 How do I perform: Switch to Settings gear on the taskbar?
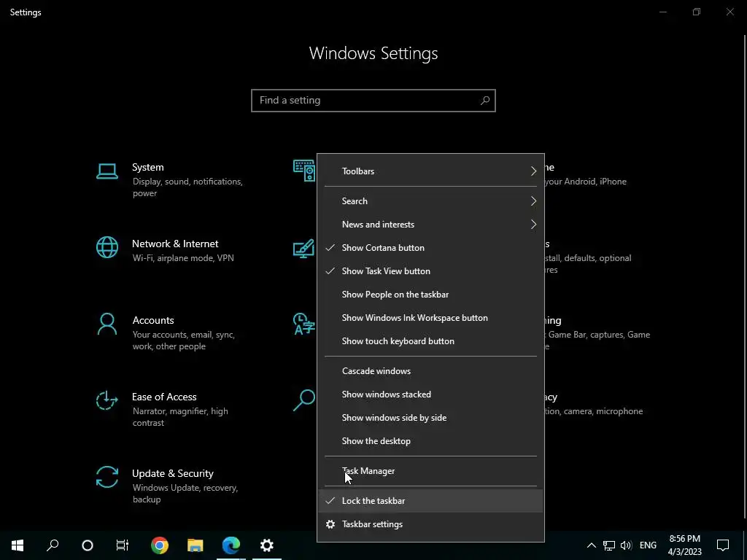tap(267, 545)
